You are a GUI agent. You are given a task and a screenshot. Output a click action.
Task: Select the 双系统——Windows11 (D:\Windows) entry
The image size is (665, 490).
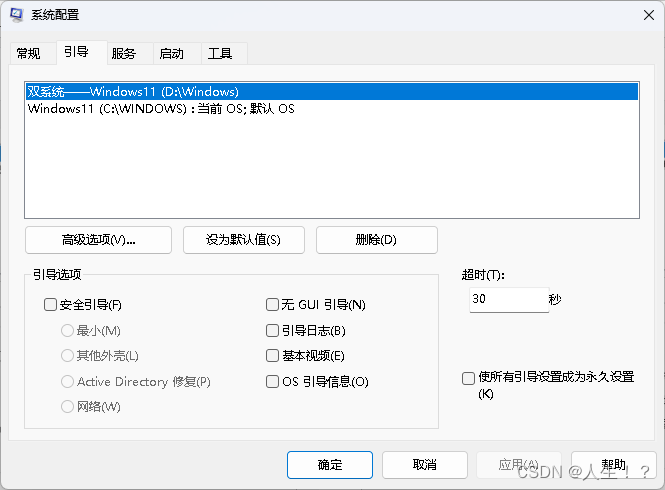click(332, 92)
